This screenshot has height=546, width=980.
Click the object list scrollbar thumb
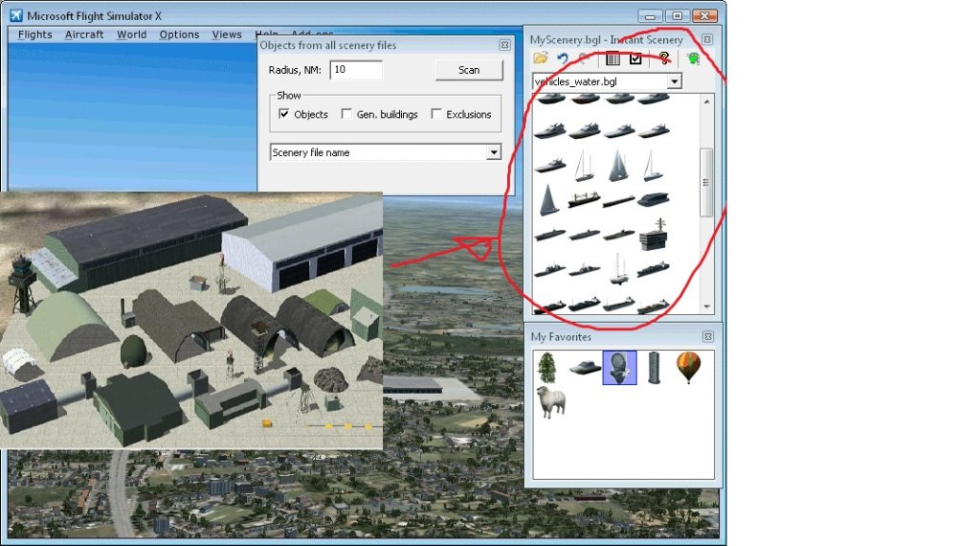(707, 182)
